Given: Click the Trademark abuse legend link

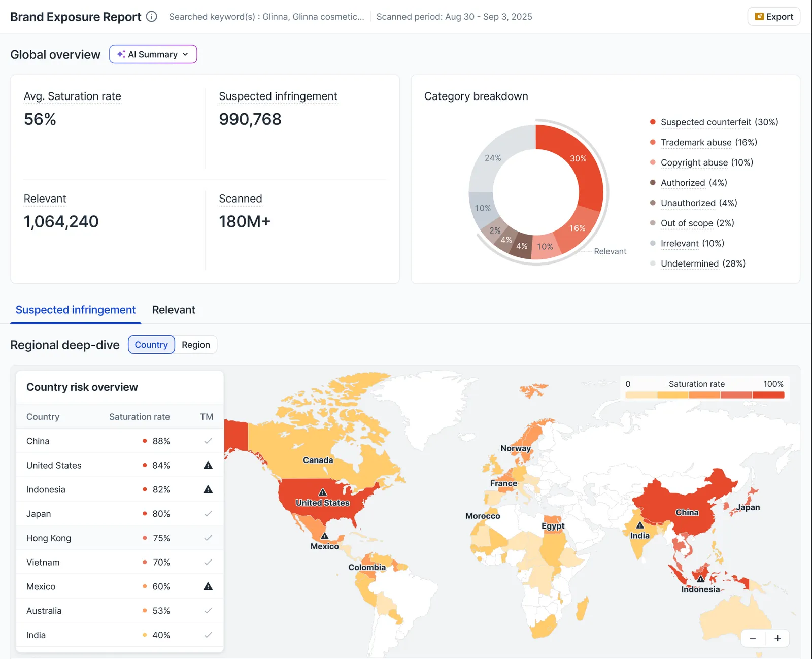Looking at the screenshot, I should 696,143.
